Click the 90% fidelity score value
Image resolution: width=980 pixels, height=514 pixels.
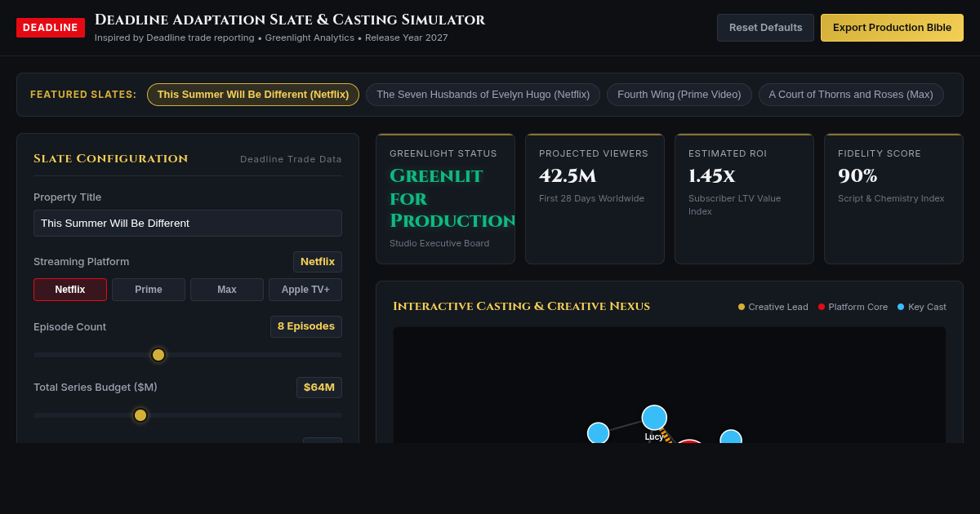pyautogui.click(x=857, y=175)
